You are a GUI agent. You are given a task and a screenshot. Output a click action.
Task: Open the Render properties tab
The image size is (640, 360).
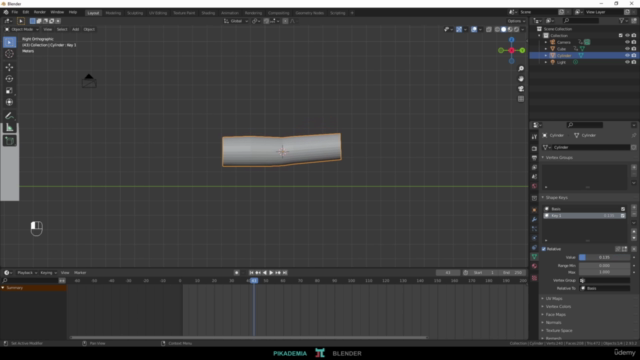(x=534, y=149)
